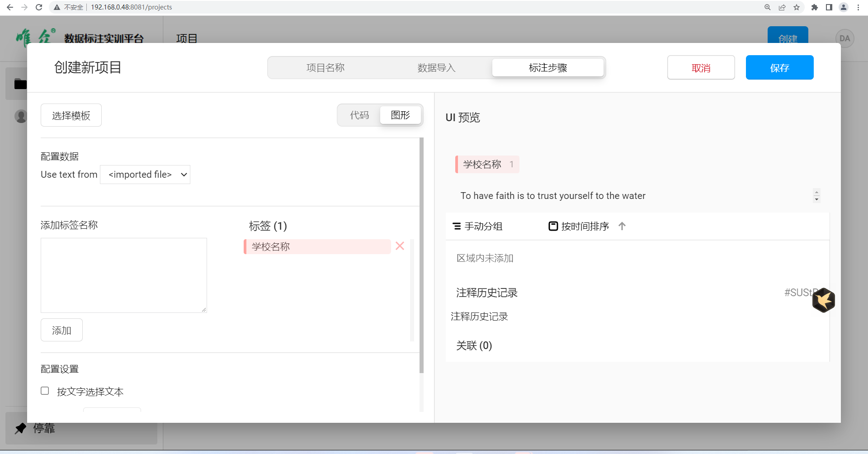This screenshot has width=868, height=454.
Task: Go to the 数据导入 tab
Action: (436, 68)
